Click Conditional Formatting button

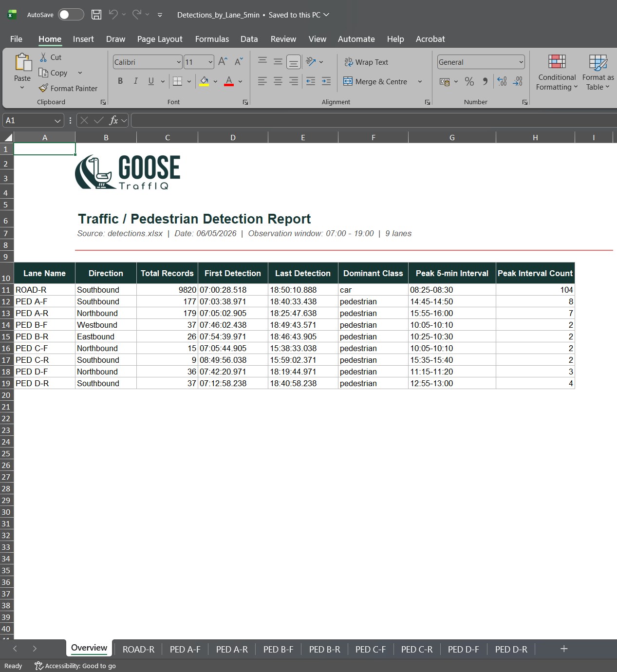[557, 73]
